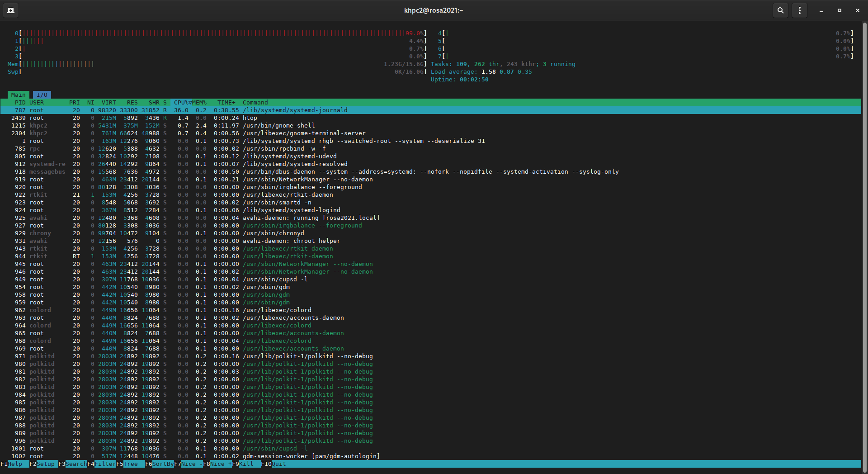The width and height of the screenshot is (868, 474).
Task: Open the terminal search icon
Action: pos(780,10)
